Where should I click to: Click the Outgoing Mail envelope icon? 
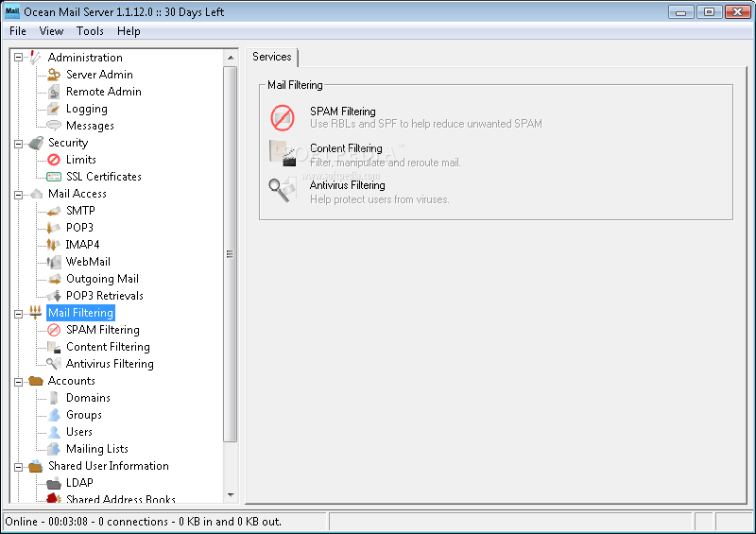coord(54,279)
